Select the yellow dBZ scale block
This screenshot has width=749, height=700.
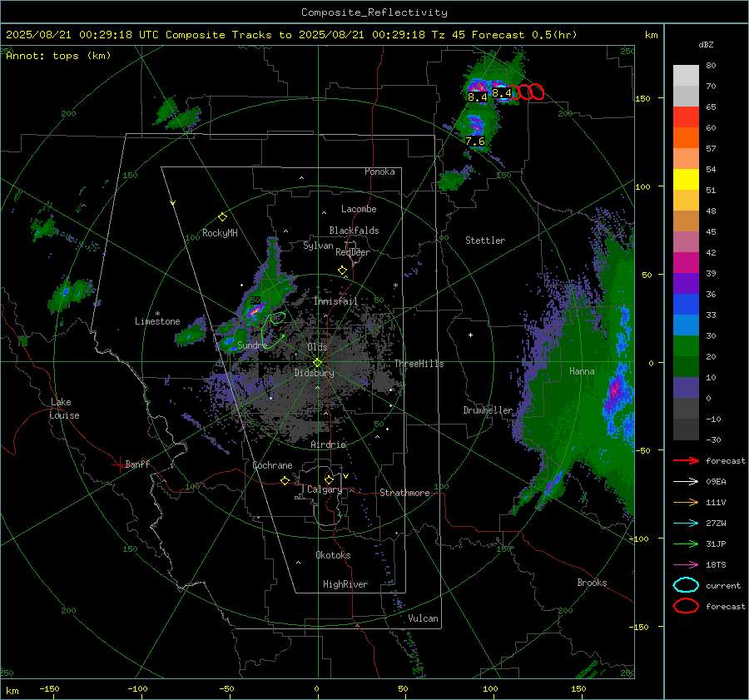click(686, 179)
